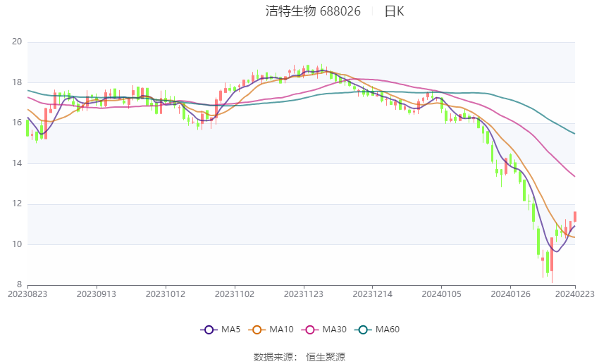The height and width of the screenshot is (364, 599).
Task: Click the y-axis label 12
Action: [17, 203]
